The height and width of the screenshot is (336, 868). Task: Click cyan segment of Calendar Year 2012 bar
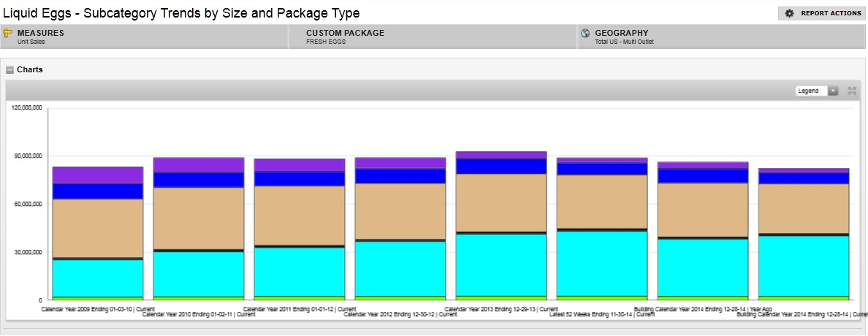click(x=400, y=268)
